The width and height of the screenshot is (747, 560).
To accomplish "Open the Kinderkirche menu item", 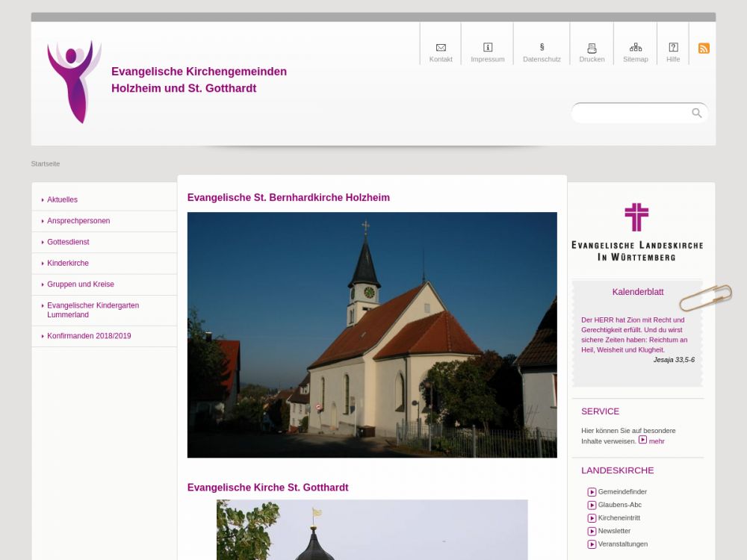I will pyautogui.click(x=68, y=264).
